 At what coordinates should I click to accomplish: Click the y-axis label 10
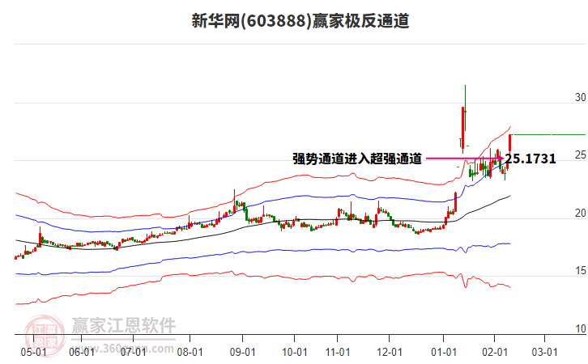tap(580, 328)
